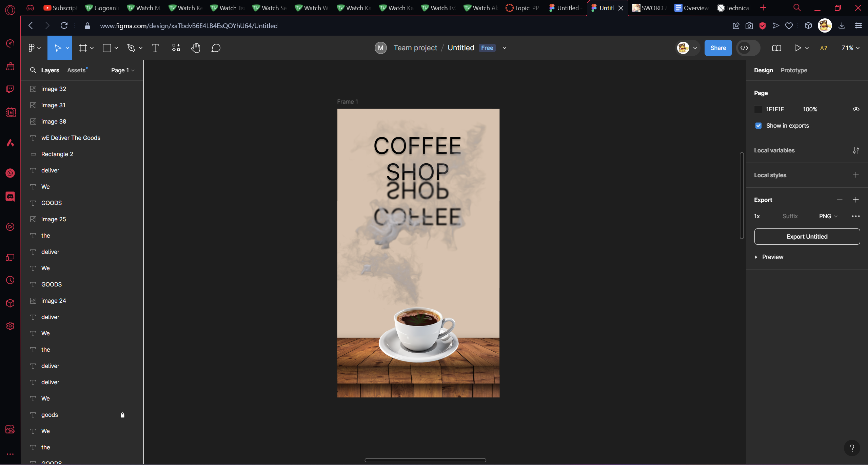Toggle Dev Mode switch
Screen dimensions: 868x465
[x=748, y=48]
